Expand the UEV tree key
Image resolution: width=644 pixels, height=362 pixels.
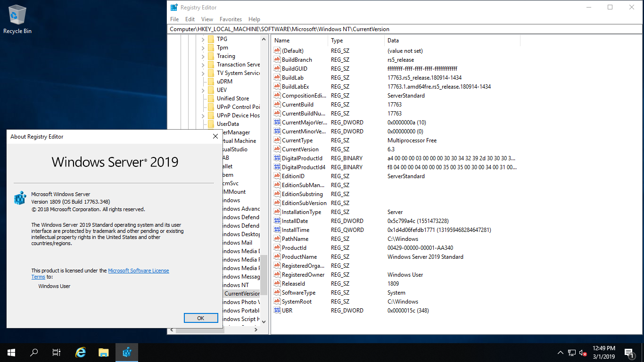203,90
